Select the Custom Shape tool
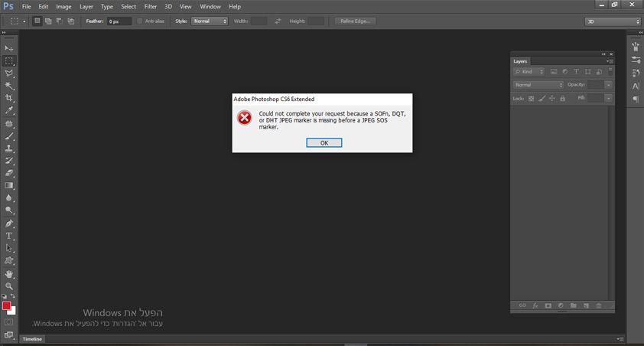The width and height of the screenshot is (644, 346). (x=8, y=260)
